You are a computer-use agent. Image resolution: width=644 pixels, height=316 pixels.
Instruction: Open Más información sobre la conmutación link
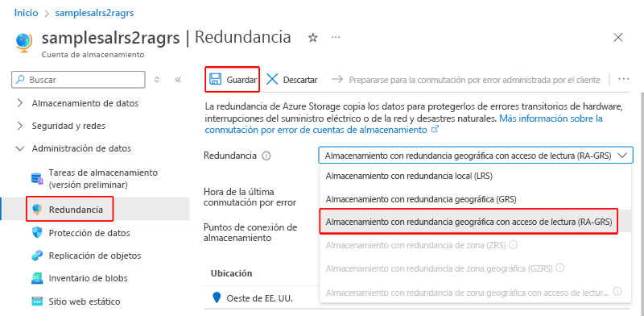pyautogui.click(x=404, y=124)
